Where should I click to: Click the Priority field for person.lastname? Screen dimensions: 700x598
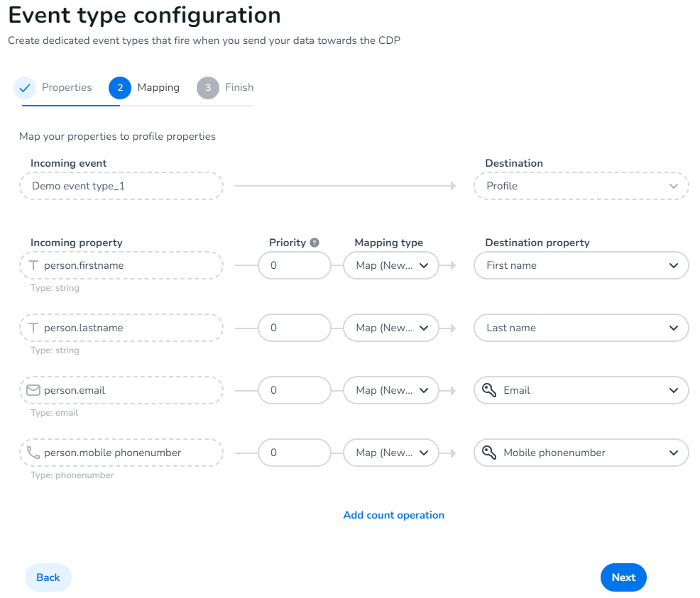(294, 328)
